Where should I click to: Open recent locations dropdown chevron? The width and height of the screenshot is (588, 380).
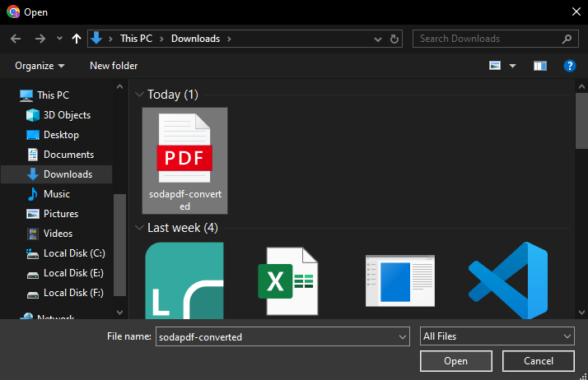(59, 38)
